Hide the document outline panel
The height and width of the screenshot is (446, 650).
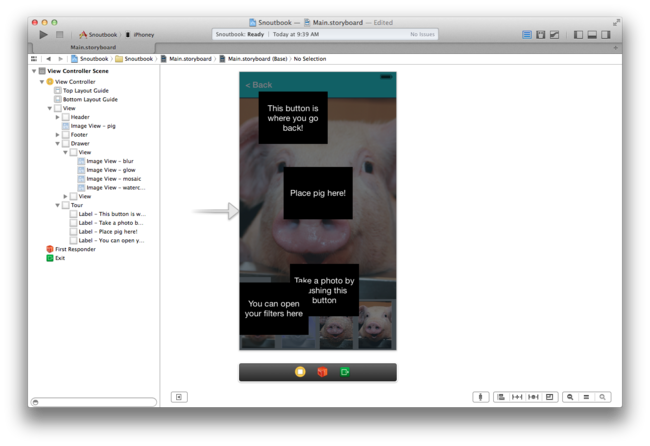click(178, 397)
